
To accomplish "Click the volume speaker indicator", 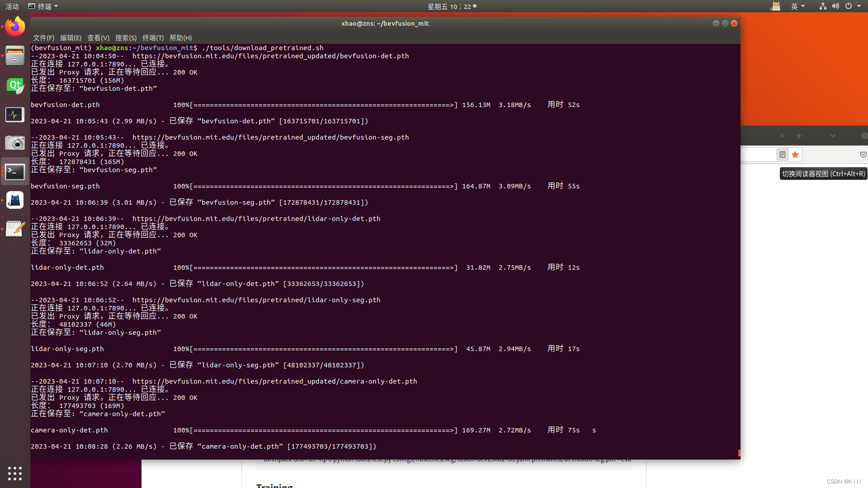I will tap(835, 6).
